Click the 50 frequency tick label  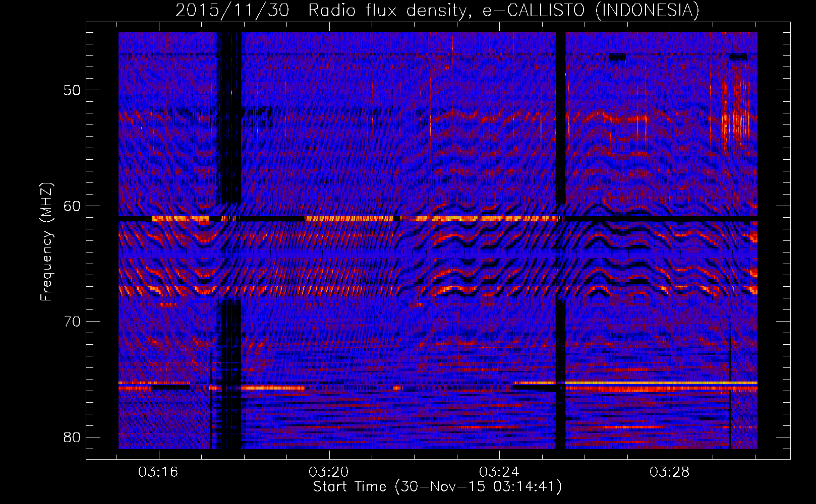pos(73,90)
